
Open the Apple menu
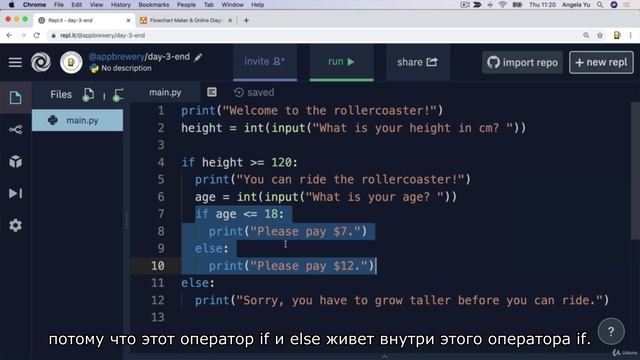click(11, 5)
